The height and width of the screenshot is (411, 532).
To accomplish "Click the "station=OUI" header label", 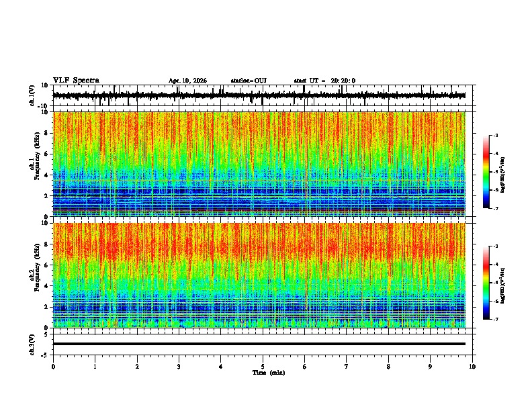I will 249,81.
